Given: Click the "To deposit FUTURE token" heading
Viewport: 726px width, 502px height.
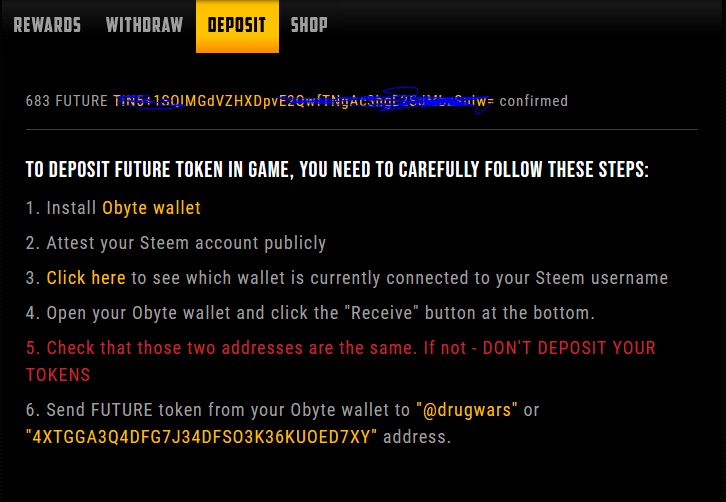Looking at the screenshot, I should 337,170.
